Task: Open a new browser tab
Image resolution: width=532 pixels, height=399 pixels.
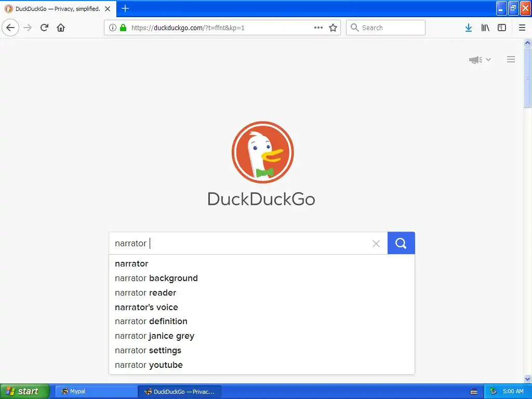Action: [x=125, y=8]
